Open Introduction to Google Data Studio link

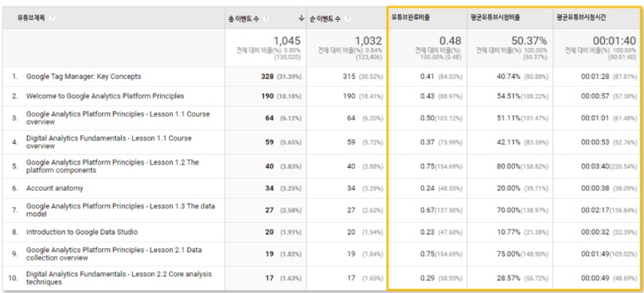point(82,232)
